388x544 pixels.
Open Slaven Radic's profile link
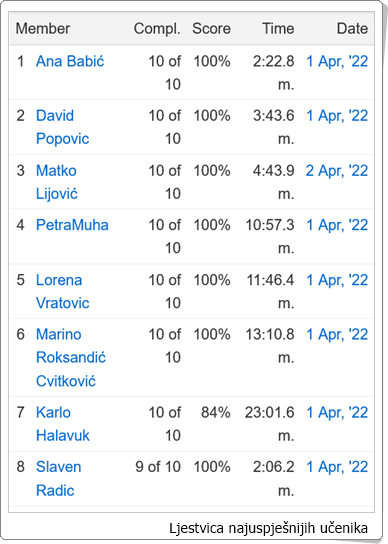58,478
